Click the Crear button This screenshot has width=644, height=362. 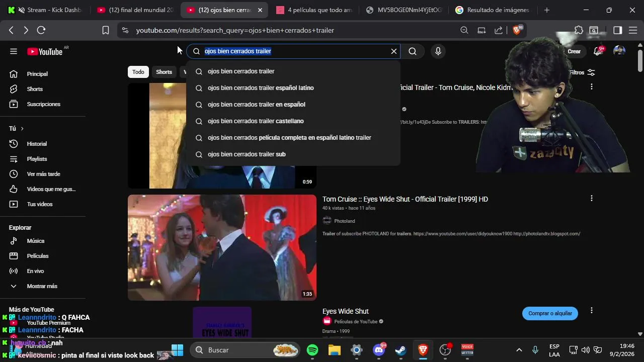click(x=574, y=51)
